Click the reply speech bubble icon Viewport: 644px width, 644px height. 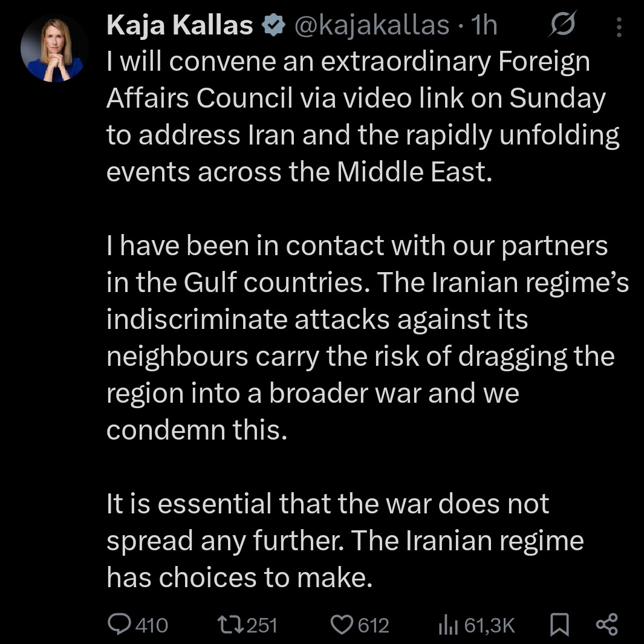click(119, 625)
